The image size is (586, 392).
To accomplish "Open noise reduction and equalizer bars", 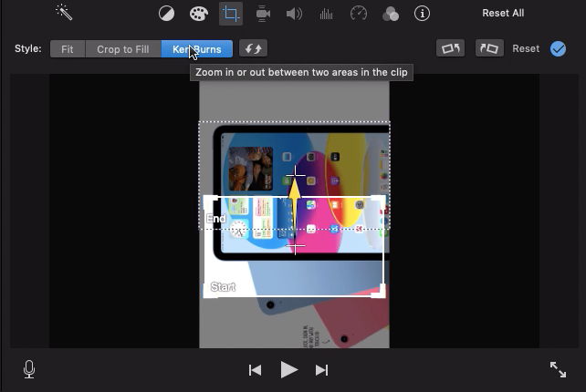I will pyautogui.click(x=326, y=14).
